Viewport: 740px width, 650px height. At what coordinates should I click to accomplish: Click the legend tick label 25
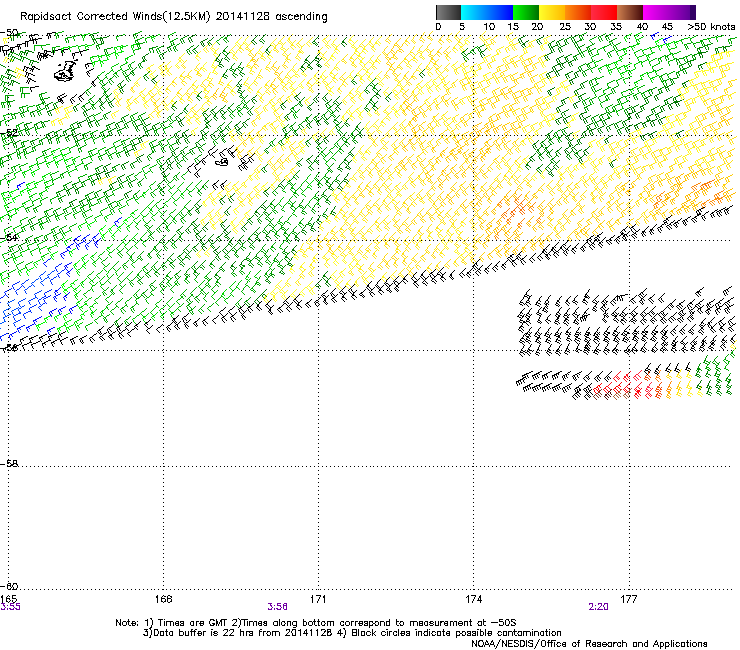click(x=564, y=27)
